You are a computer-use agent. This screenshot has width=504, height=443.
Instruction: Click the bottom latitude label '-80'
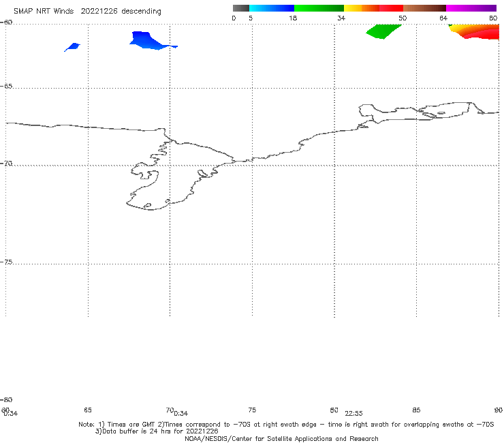click(6, 399)
